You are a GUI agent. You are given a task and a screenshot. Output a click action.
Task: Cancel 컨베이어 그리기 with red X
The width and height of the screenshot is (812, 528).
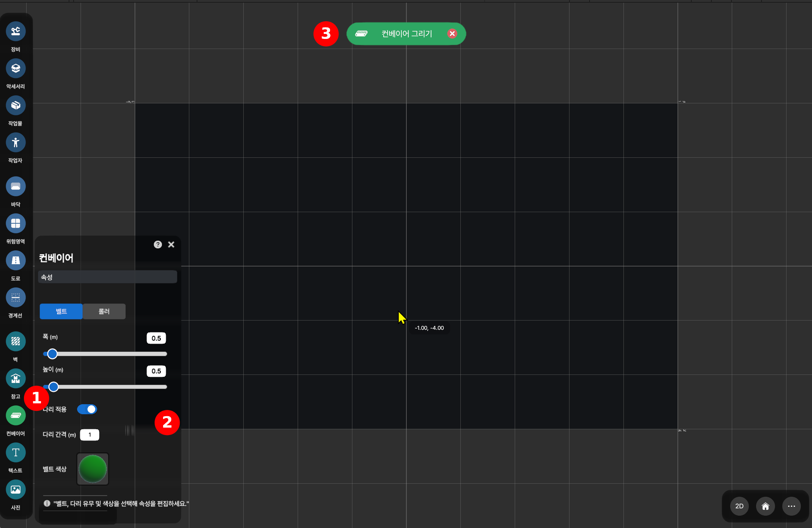pos(452,34)
